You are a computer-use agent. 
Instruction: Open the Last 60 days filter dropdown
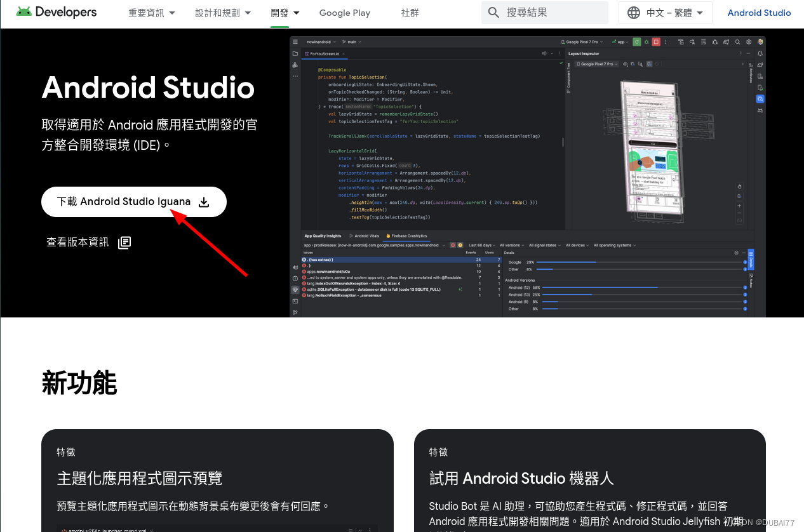(x=481, y=245)
